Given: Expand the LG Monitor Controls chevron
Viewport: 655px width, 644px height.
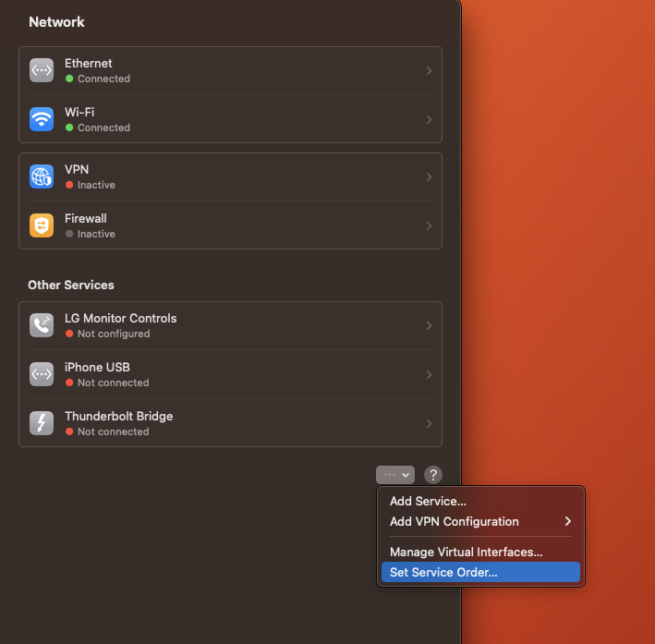Looking at the screenshot, I should [429, 325].
